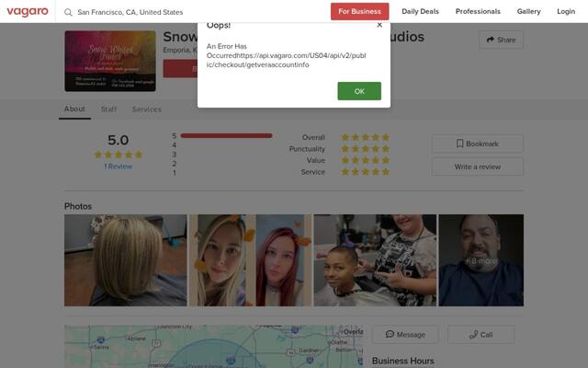Open the barber and client photo
The height and width of the screenshot is (368, 588).
(x=375, y=260)
